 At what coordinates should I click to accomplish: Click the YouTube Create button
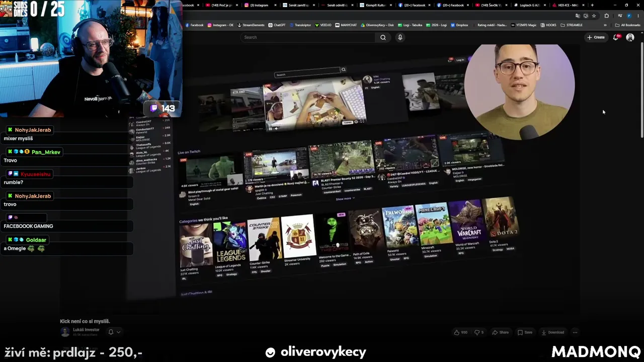click(596, 37)
